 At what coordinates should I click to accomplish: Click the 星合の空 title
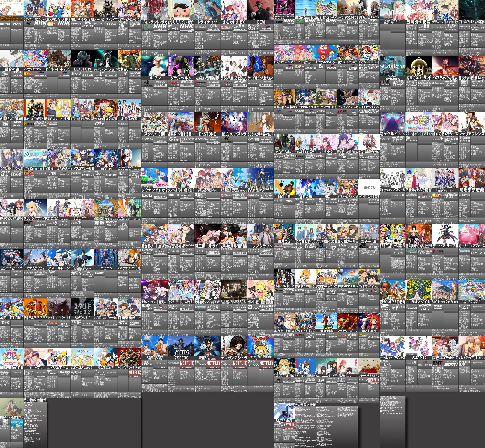pos(12,69)
